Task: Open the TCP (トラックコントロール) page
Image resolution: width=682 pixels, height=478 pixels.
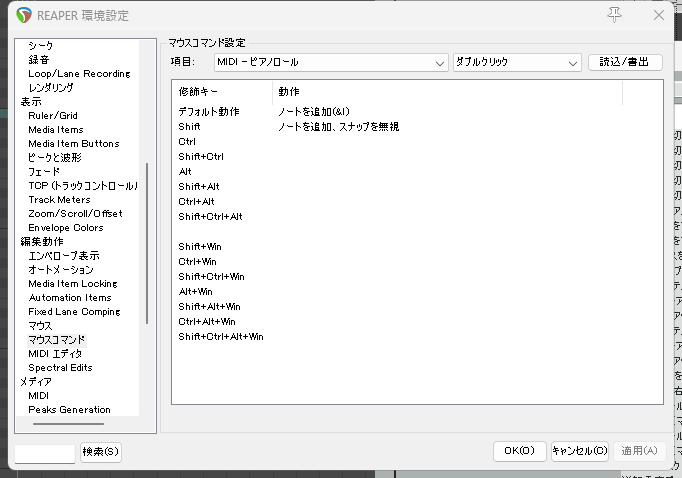Action: [x=83, y=186]
